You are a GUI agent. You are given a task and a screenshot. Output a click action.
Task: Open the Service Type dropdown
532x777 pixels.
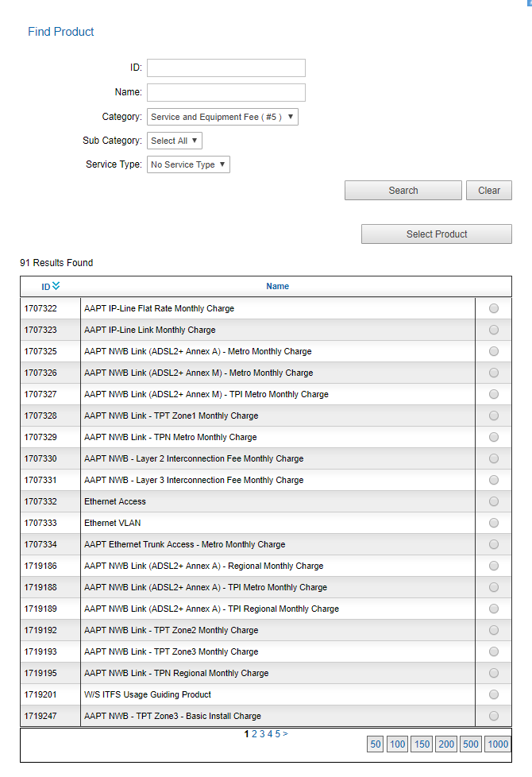tap(188, 164)
